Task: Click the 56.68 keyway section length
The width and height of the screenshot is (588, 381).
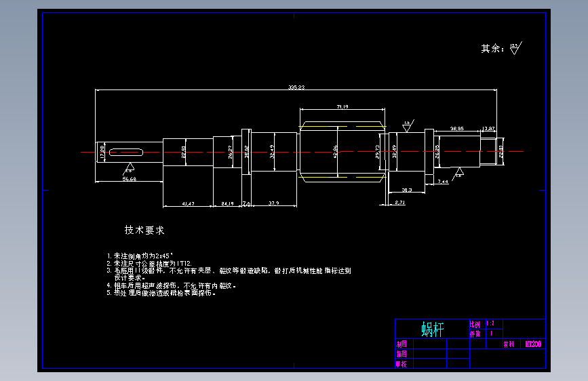Action: 130,179
